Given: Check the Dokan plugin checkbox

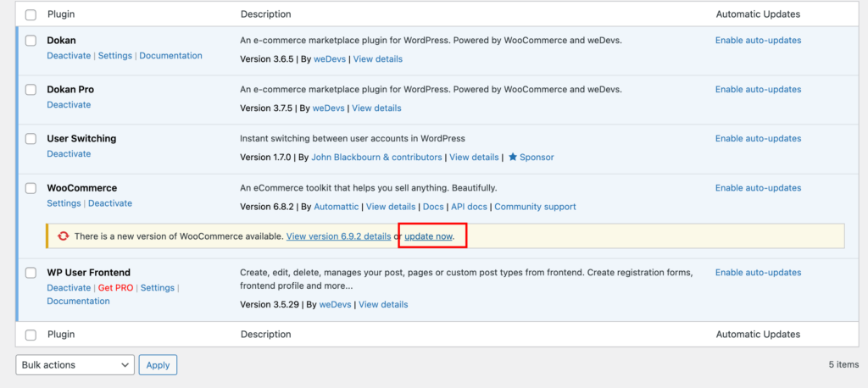Looking at the screenshot, I should click(31, 41).
